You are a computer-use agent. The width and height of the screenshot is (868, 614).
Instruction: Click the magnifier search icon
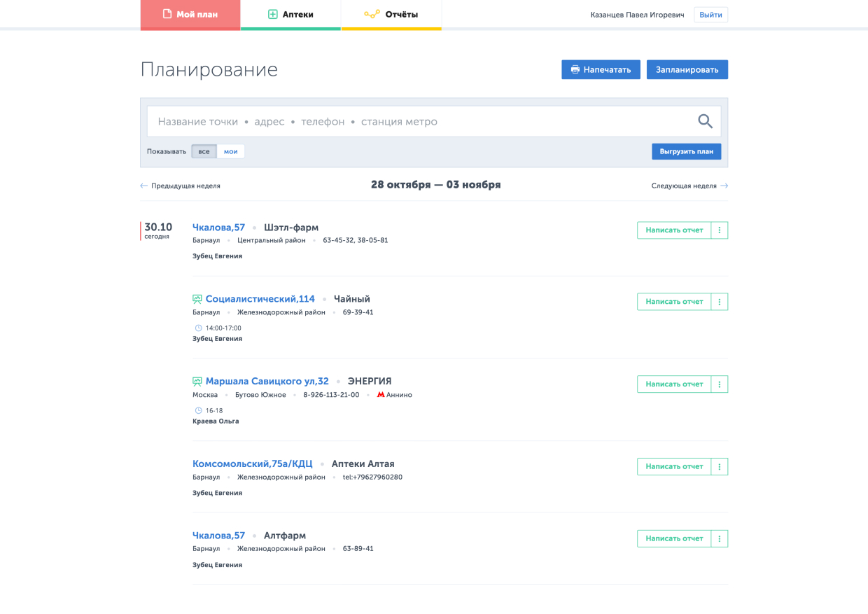pyautogui.click(x=705, y=121)
